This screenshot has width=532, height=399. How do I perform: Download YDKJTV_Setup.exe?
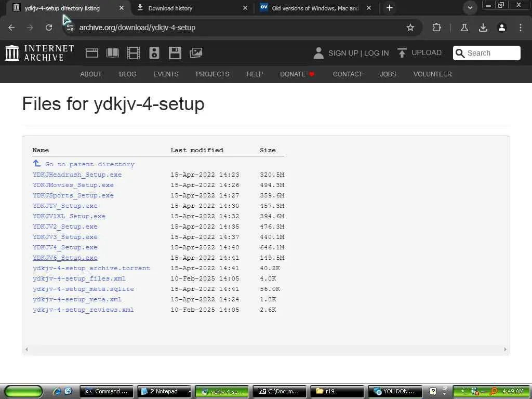click(x=65, y=206)
